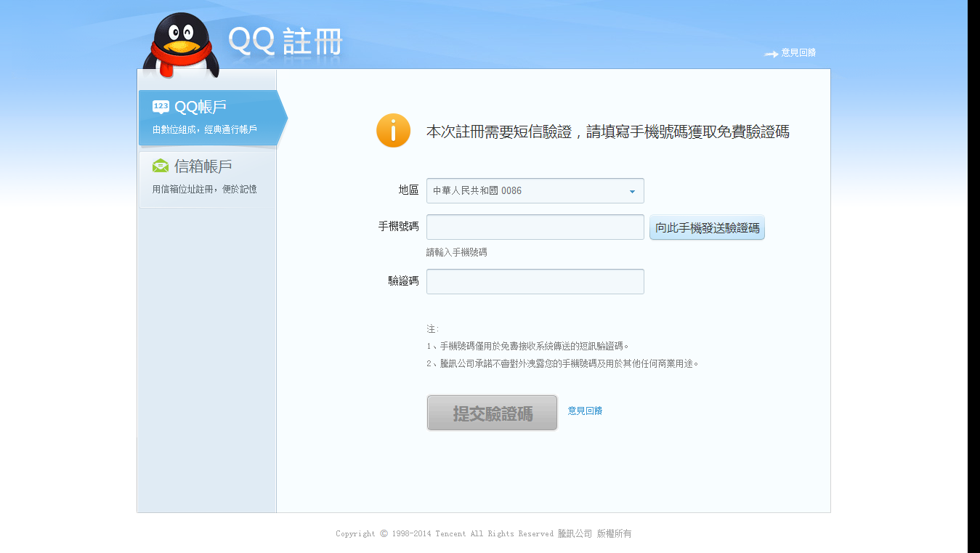Screen dimensions: 980x553
Task: Click the 向此手機發送驗證碼 button
Action: 706,227
